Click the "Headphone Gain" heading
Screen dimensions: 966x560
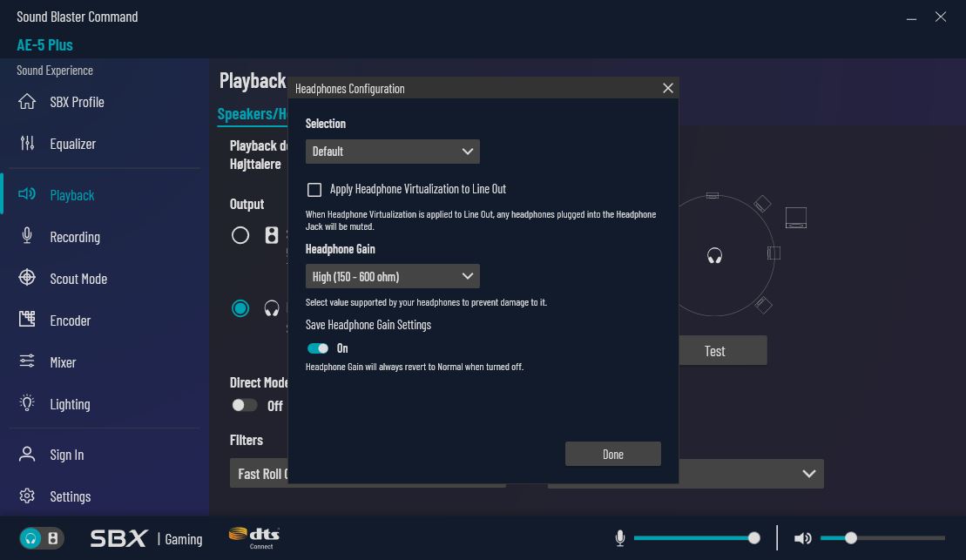[x=340, y=249]
